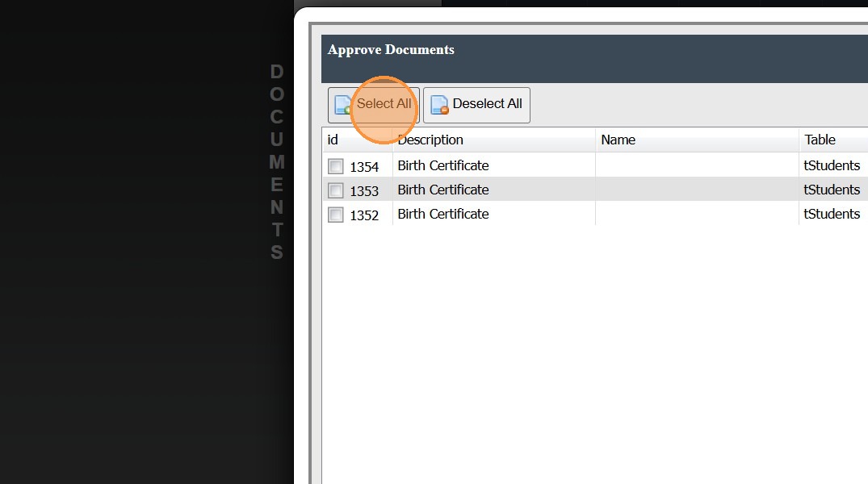Select Birth Certificate in row 1352

point(442,214)
